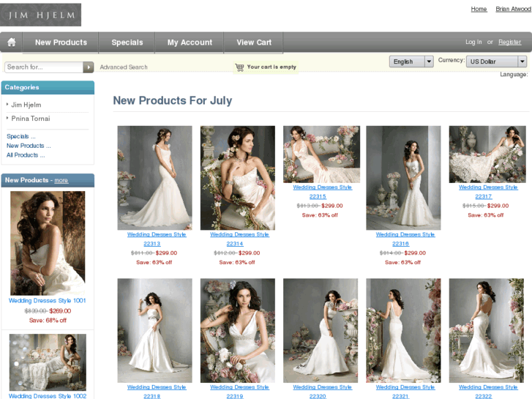Image resolution: width=532 pixels, height=399 pixels.
Task: Open the English language dropdown
Action: [411, 61]
